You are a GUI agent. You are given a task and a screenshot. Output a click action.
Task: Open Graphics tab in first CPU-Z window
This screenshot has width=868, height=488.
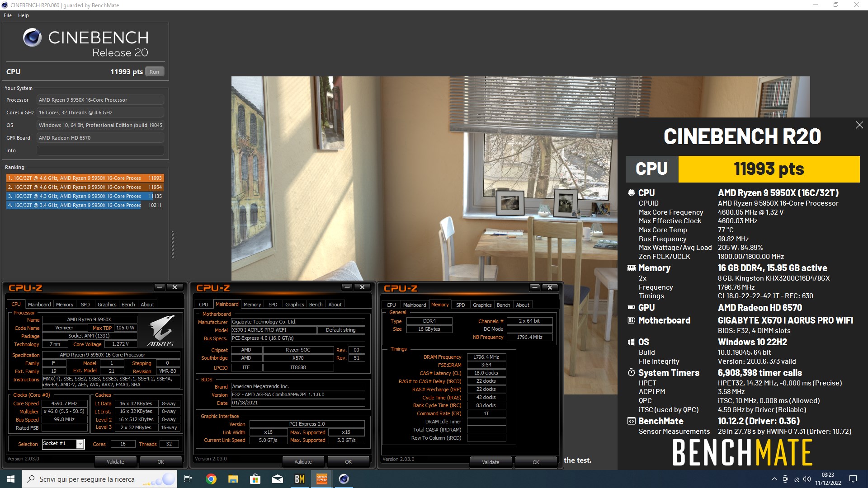click(107, 305)
